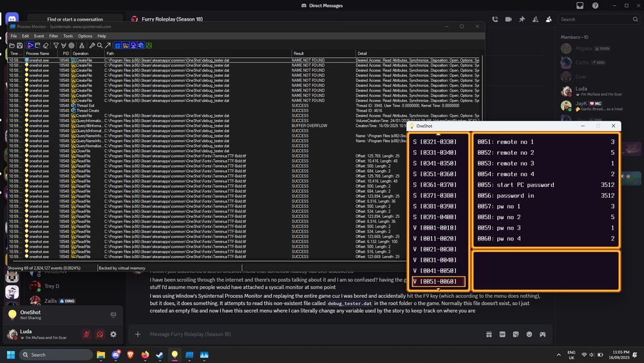
Task: Click the Find magnifier icon in Process Monitor
Action: pyautogui.click(x=100, y=45)
